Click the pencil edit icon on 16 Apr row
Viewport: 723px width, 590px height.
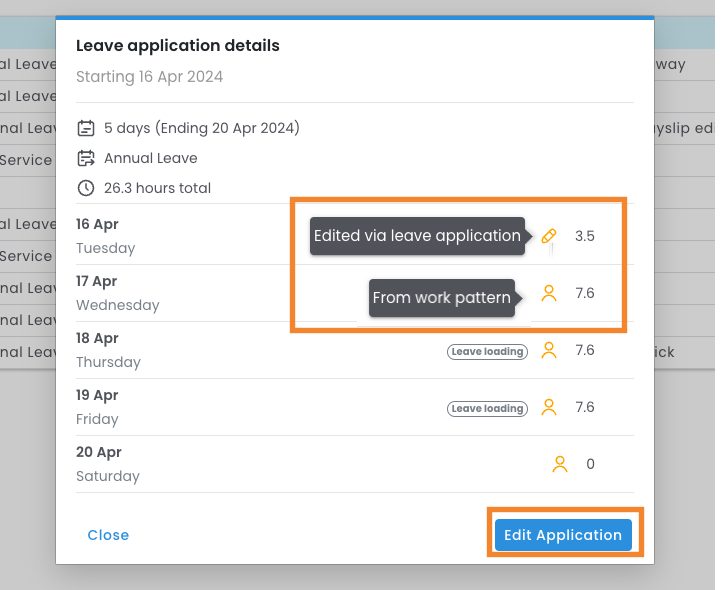[548, 237]
